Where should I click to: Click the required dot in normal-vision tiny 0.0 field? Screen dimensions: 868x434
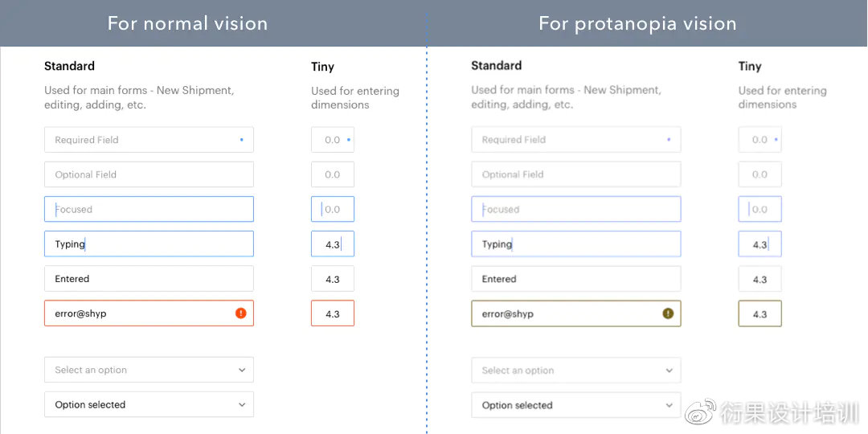coord(348,140)
